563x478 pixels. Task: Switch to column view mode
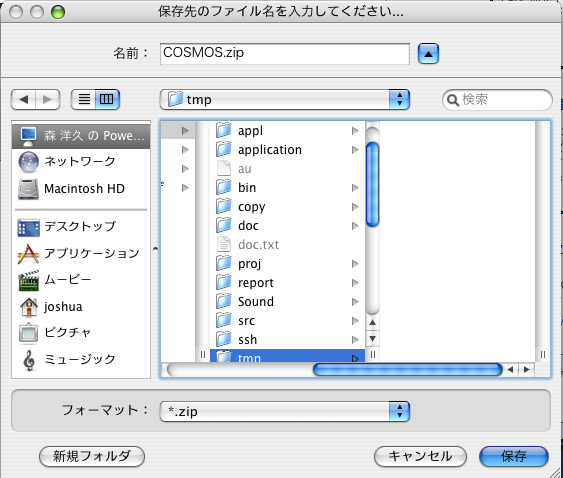107,99
